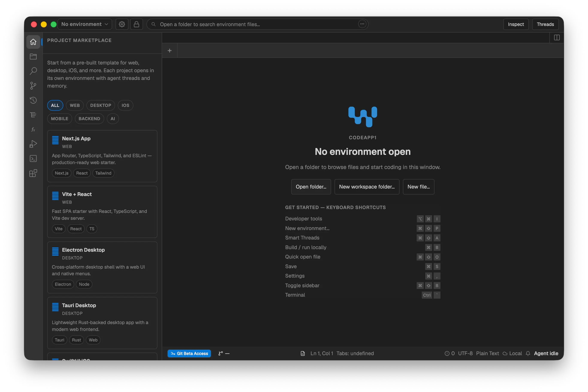Click the New file... button
The height and width of the screenshot is (392, 588).
point(419,187)
